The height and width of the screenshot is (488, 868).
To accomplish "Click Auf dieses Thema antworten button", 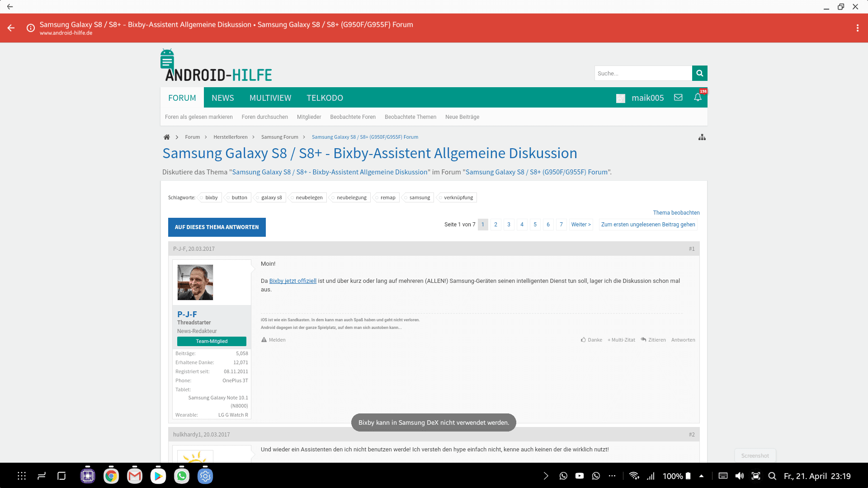I will click(x=217, y=227).
